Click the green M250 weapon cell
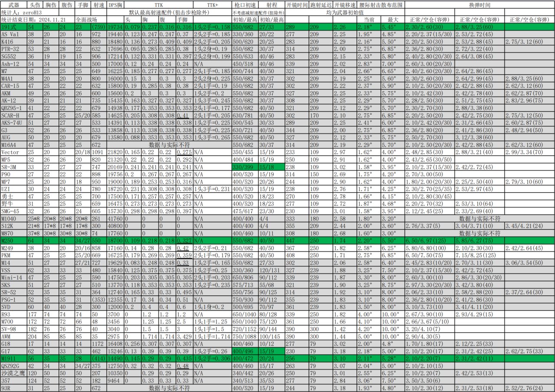This screenshot has height=392, width=555. click(x=13, y=240)
